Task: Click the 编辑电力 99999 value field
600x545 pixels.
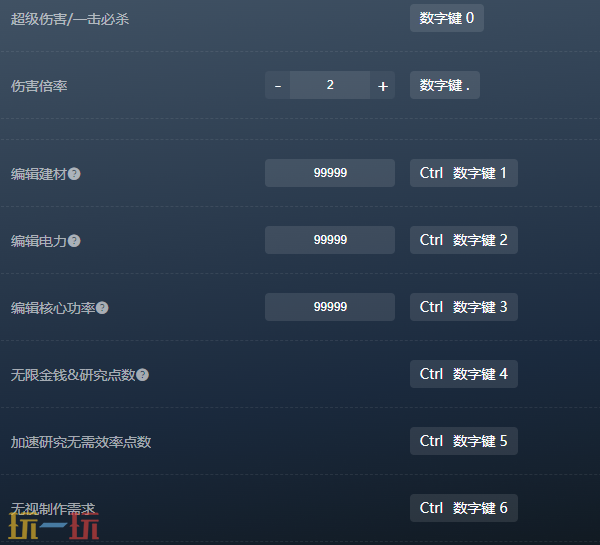Action: click(330, 240)
